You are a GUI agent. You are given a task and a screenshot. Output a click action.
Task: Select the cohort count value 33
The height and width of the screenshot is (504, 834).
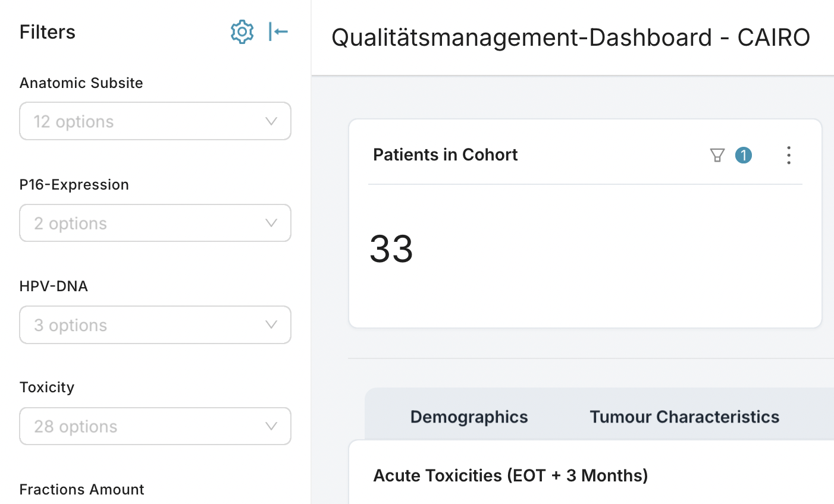[391, 248]
